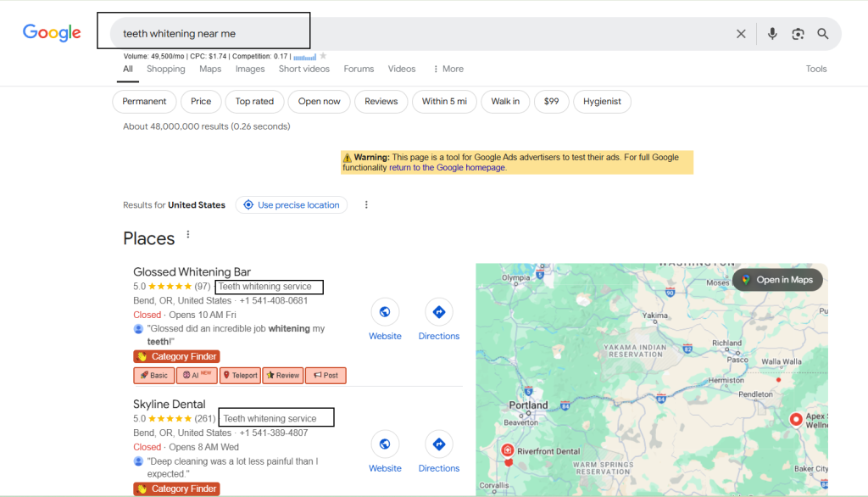868x497 pixels.
Task: Click the Website globe icon for Skyline Dental
Action: click(385, 444)
